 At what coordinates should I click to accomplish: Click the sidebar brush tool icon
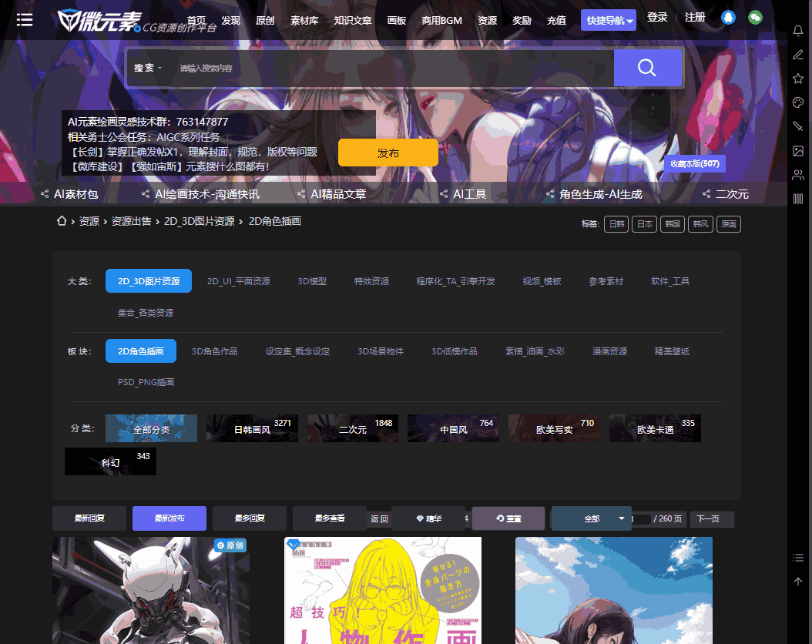coord(798,126)
